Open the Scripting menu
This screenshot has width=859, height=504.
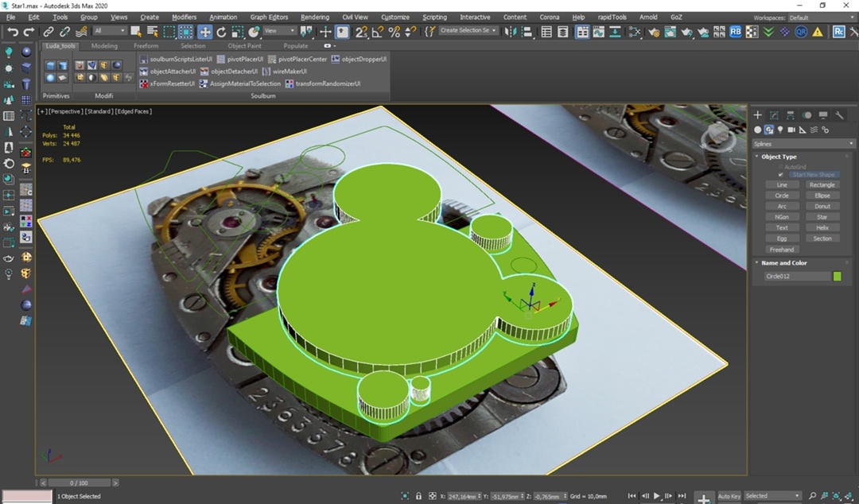tap(434, 17)
